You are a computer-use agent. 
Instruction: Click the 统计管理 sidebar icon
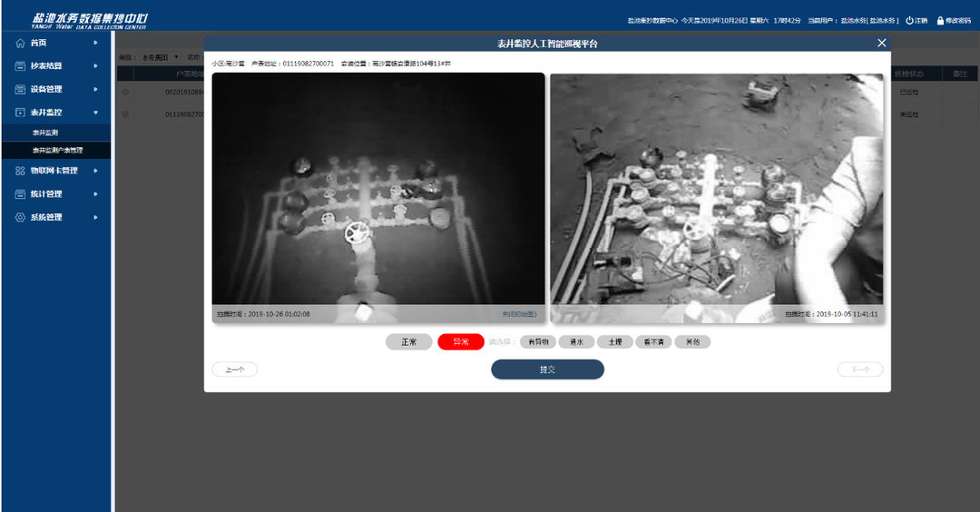point(20,194)
